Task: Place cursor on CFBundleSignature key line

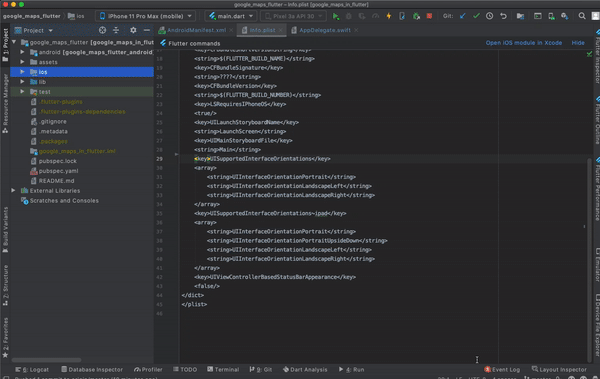Action: click(238, 68)
